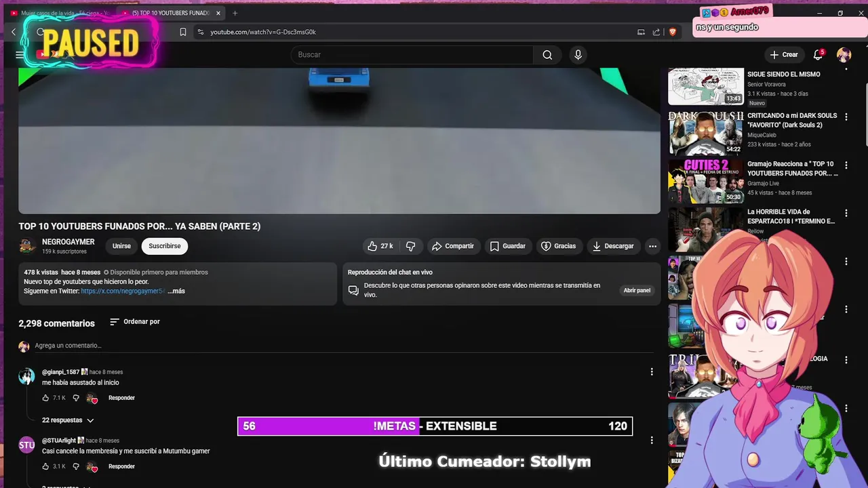Open options for SIGUE SIENDO EL MISMO video

point(846,68)
